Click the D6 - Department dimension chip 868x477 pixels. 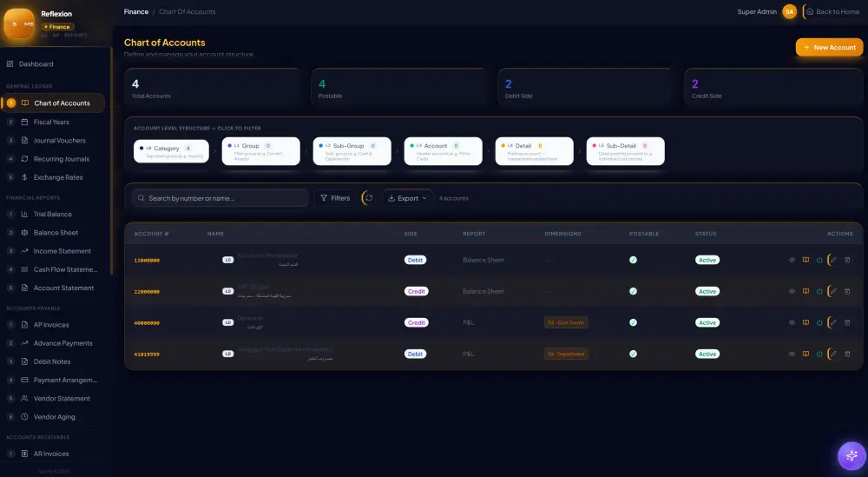coord(566,354)
